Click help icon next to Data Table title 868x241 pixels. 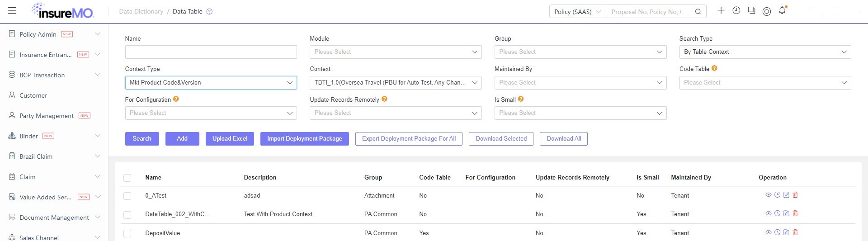click(x=209, y=12)
